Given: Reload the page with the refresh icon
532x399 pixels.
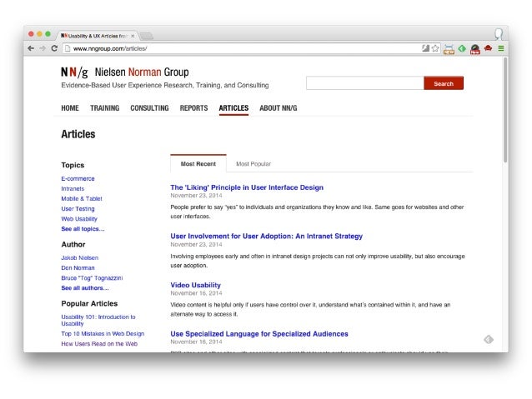Looking at the screenshot, I should pos(54,48).
